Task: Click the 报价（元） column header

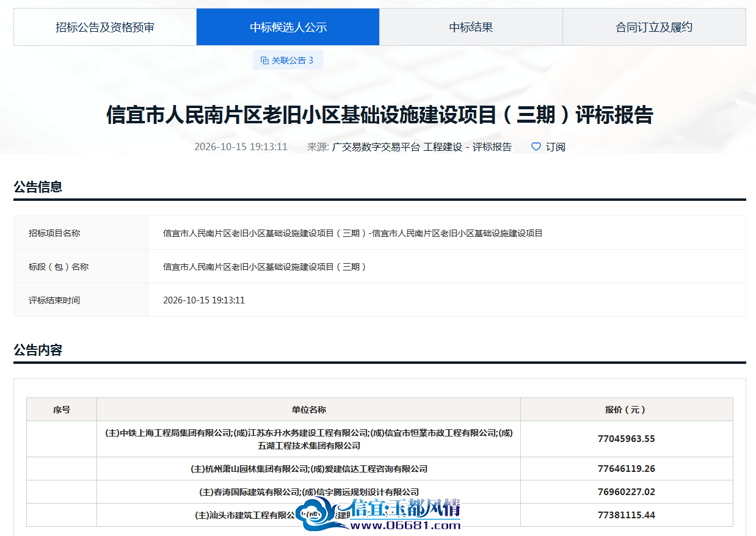Action: pos(627,410)
